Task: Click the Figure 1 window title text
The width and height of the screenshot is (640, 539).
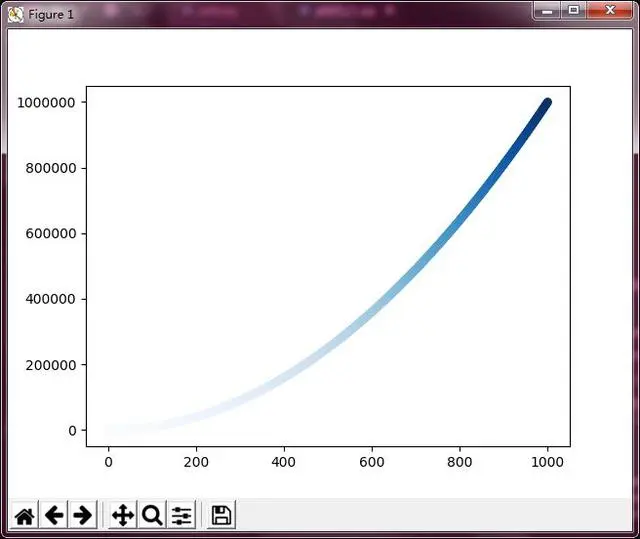Action: pyautogui.click(x=51, y=15)
